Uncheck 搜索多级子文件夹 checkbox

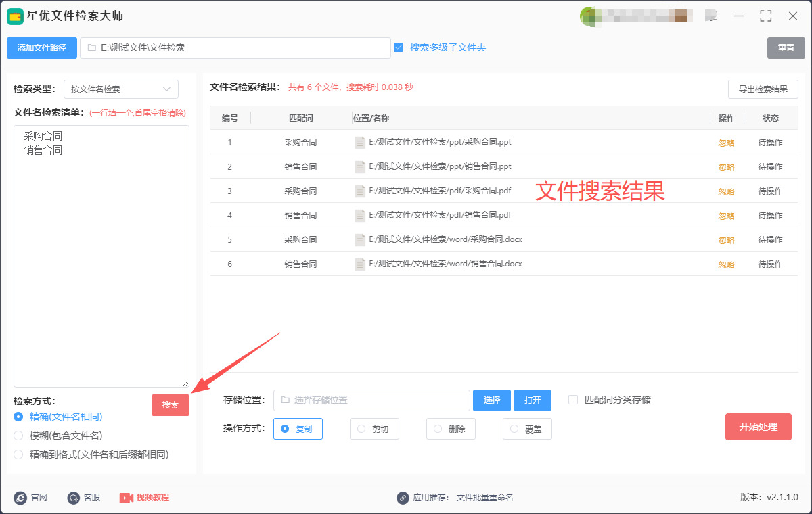click(399, 47)
